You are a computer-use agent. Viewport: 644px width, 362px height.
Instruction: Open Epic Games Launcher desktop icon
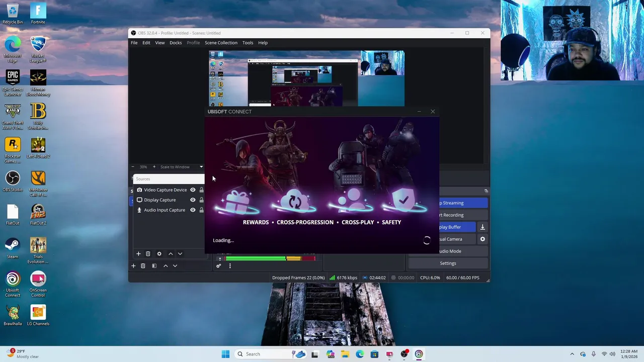tap(13, 83)
